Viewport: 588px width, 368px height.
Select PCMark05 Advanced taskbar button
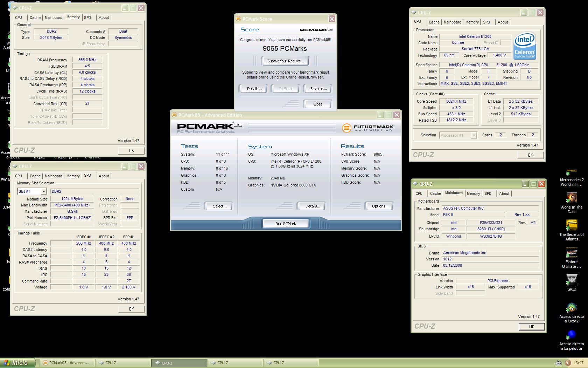click(x=66, y=363)
